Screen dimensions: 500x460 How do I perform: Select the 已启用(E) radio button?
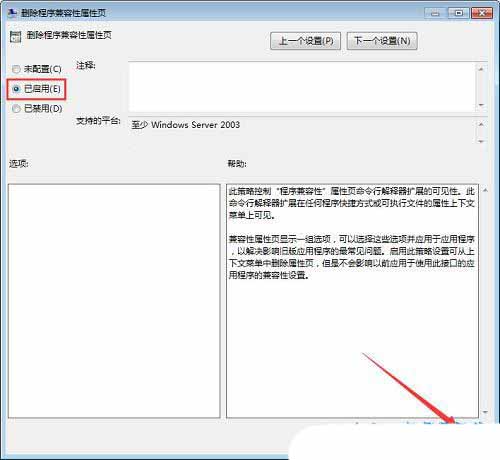pyautogui.click(x=16, y=89)
